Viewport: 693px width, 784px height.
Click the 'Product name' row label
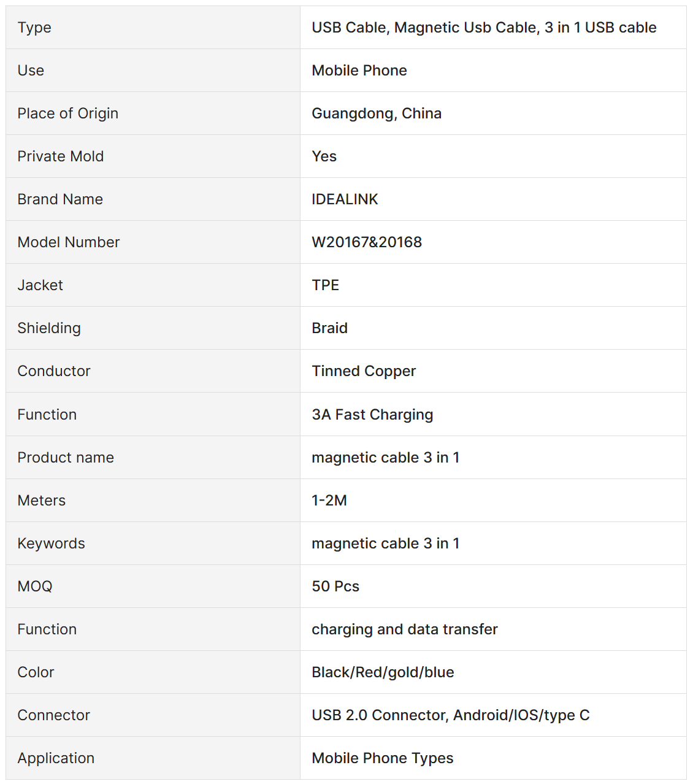pyautogui.click(x=66, y=458)
